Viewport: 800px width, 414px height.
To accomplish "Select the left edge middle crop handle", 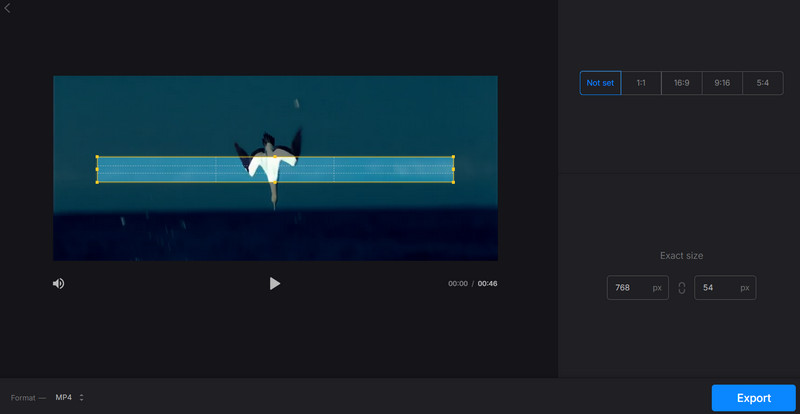I will tap(97, 169).
